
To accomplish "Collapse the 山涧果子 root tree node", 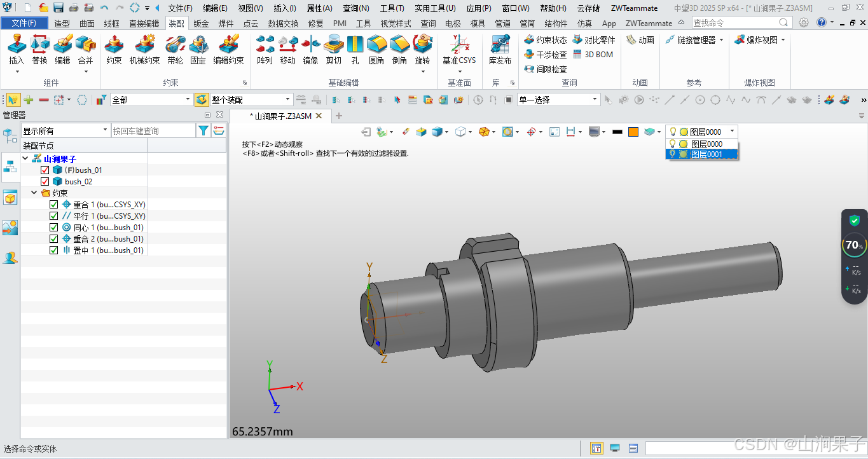I will (25, 159).
